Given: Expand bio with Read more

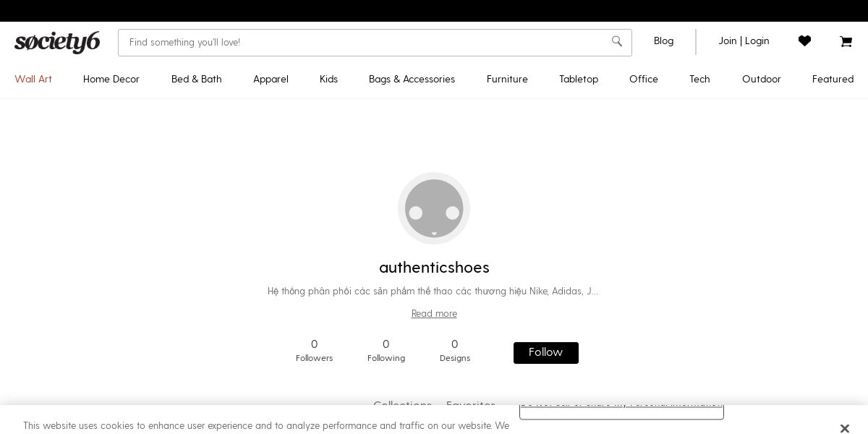Looking at the screenshot, I should (434, 314).
